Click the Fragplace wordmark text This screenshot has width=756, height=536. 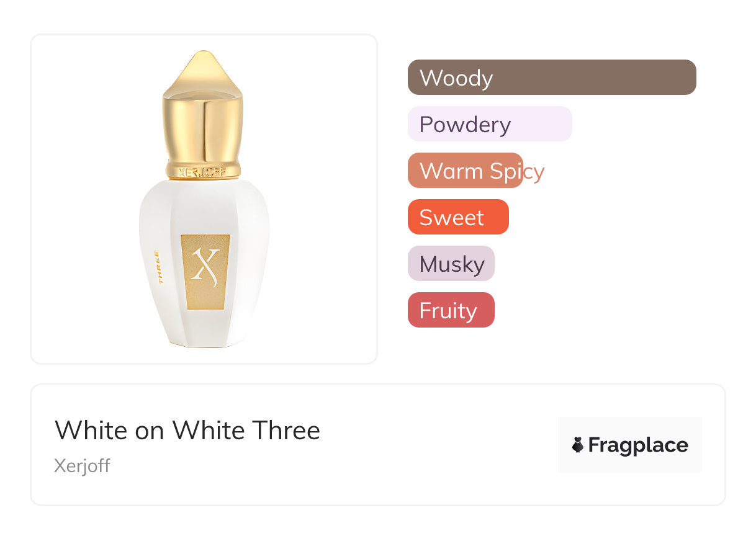tap(637, 445)
